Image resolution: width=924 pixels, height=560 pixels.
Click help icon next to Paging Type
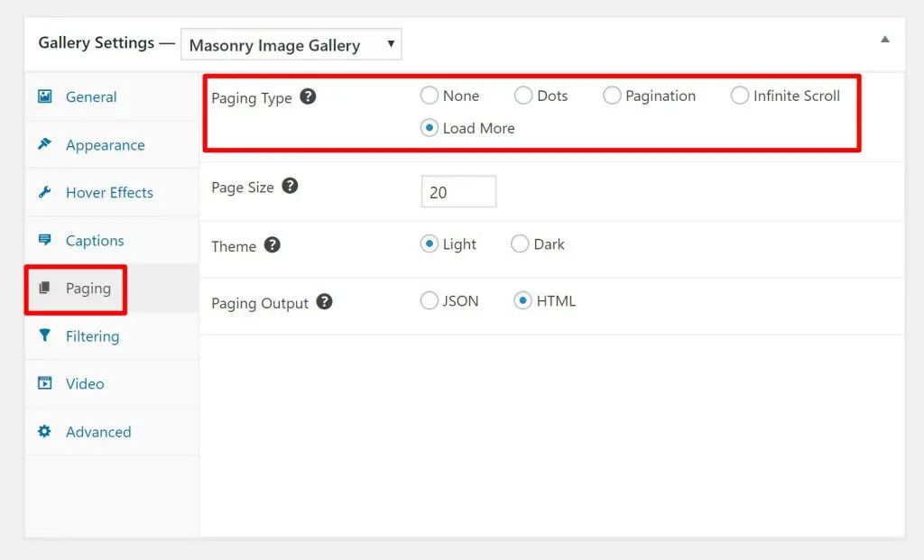pyautogui.click(x=308, y=96)
